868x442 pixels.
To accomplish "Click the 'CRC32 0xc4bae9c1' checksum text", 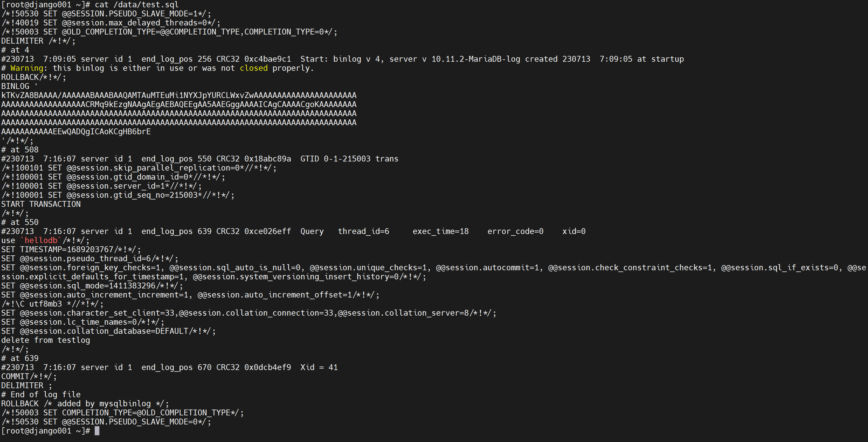I will [x=253, y=59].
